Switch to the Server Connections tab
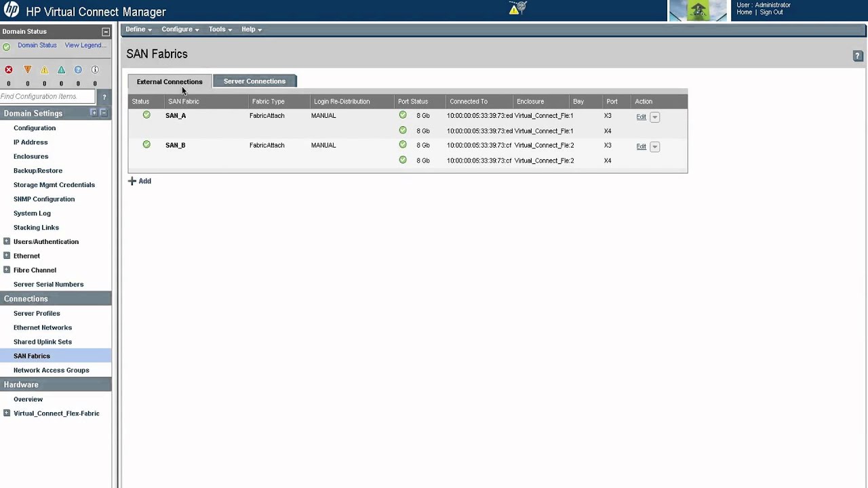868x488 pixels. (x=254, y=81)
